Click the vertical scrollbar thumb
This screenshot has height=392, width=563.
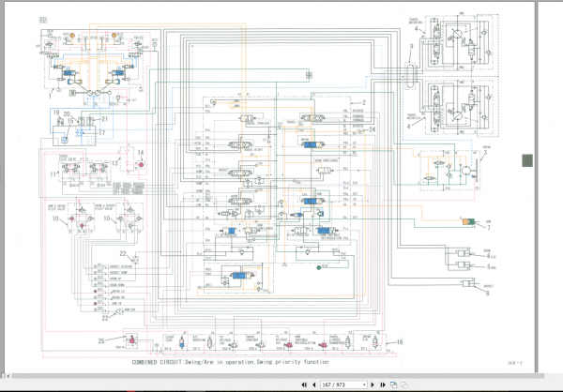click(x=527, y=160)
